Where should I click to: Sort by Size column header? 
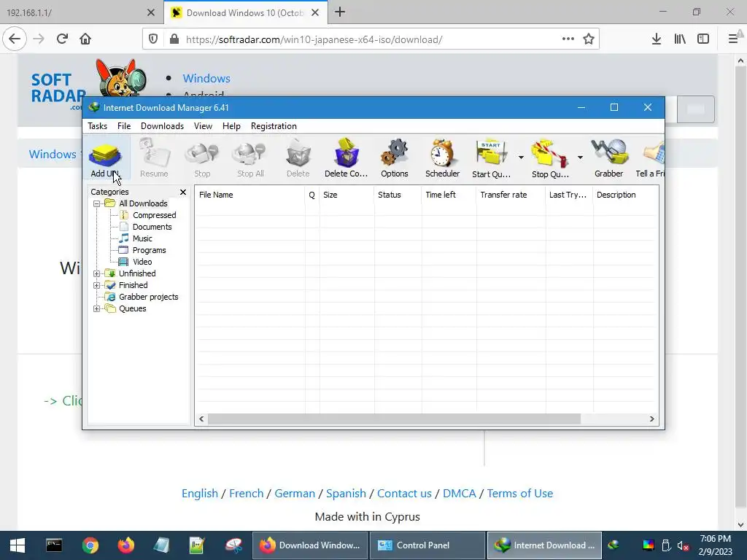tap(347, 195)
